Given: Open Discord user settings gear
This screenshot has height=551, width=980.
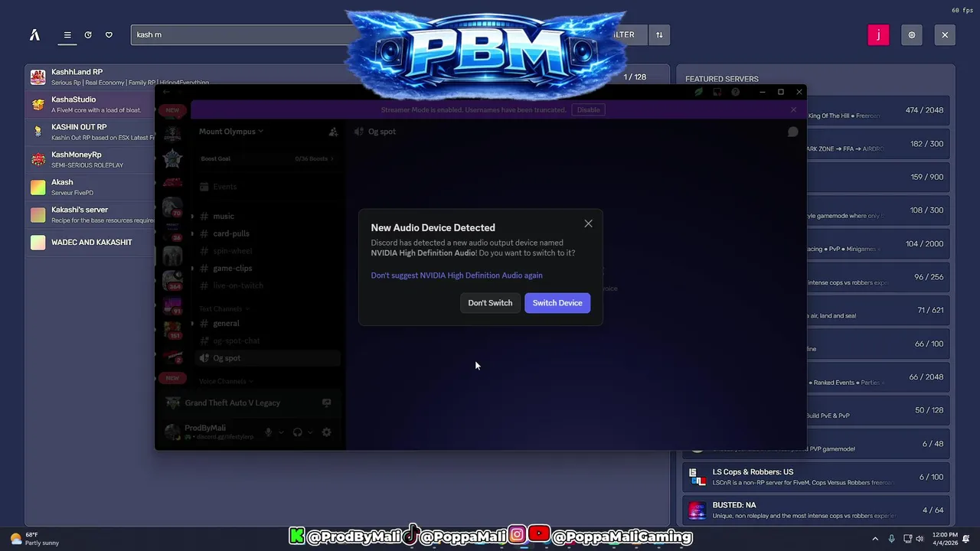Looking at the screenshot, I should (326, 432).
